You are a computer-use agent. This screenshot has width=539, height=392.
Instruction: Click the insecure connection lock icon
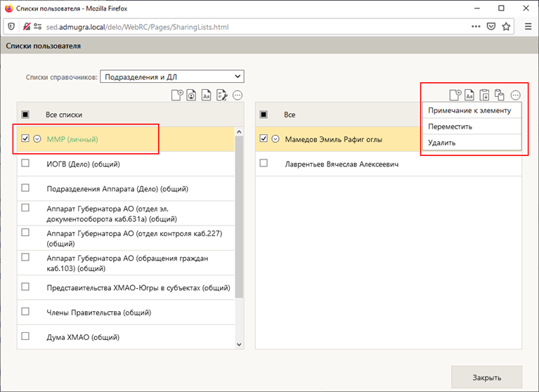tap(26, 27)
